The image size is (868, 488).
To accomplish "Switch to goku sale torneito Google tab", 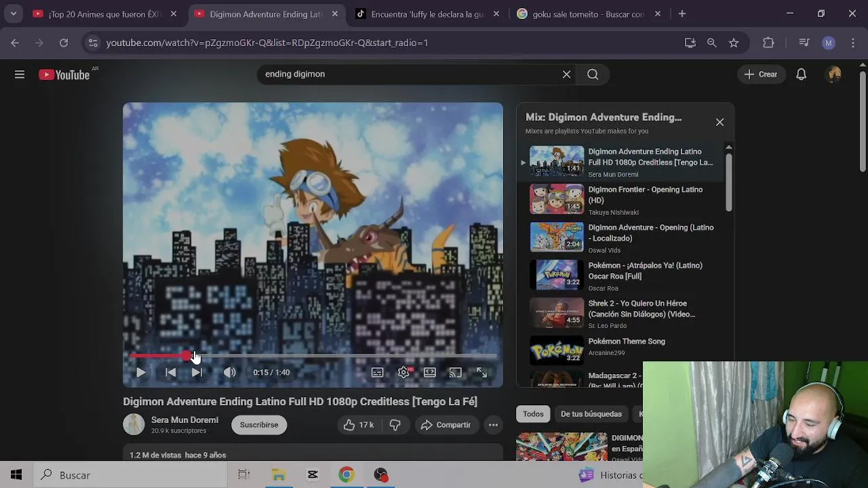I will (589, 14).
